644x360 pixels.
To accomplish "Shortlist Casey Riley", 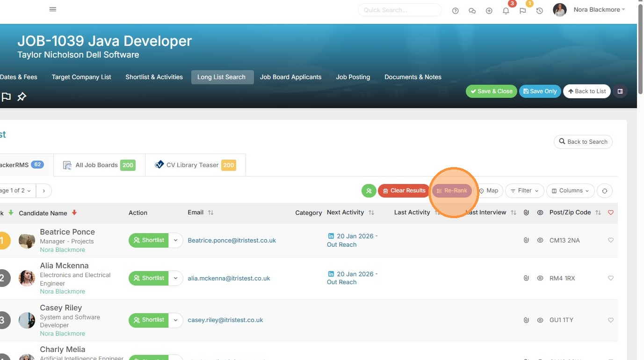I will [149, 320].
